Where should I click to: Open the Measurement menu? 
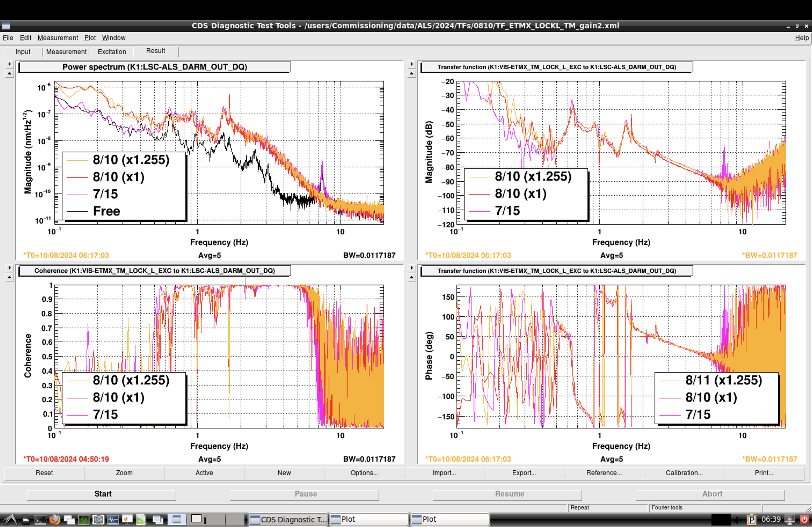pyautogui.click(x=58, y=38)
